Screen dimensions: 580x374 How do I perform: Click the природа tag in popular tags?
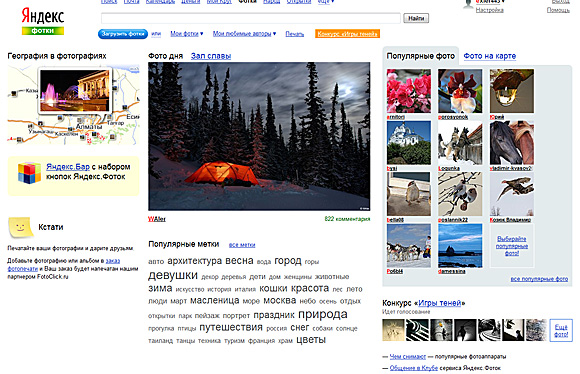point(323,314)
